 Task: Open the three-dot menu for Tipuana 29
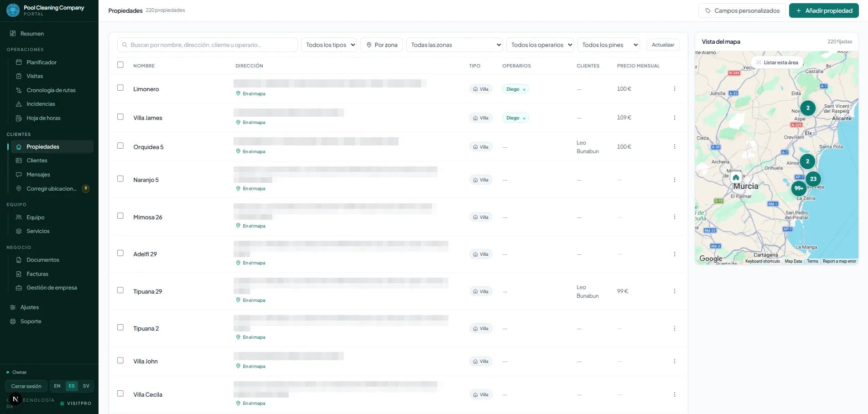pos(674,291)
